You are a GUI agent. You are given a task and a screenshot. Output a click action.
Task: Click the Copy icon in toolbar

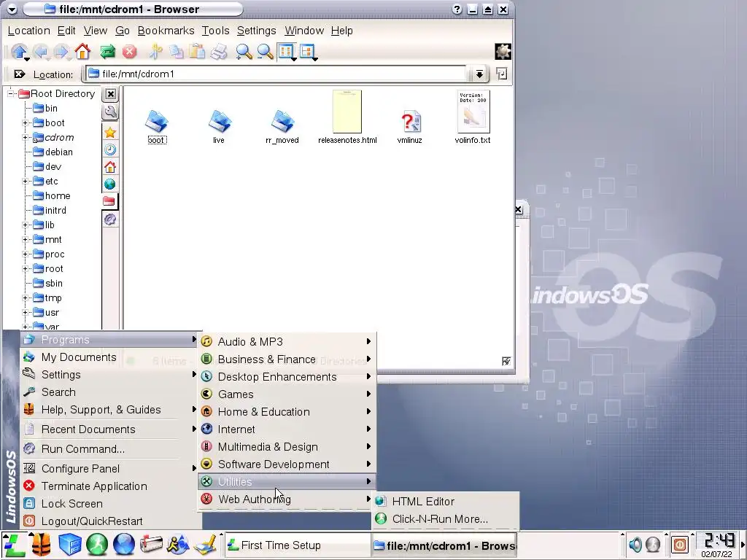coord(177,52)
